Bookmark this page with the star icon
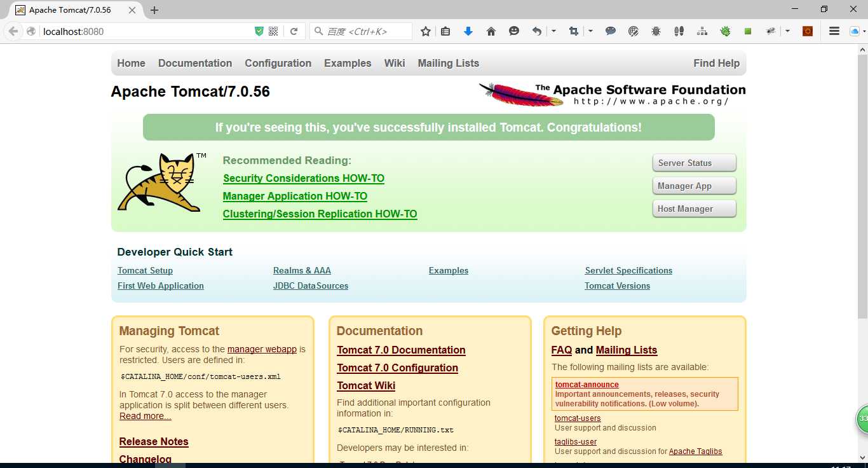 point(426,31)
